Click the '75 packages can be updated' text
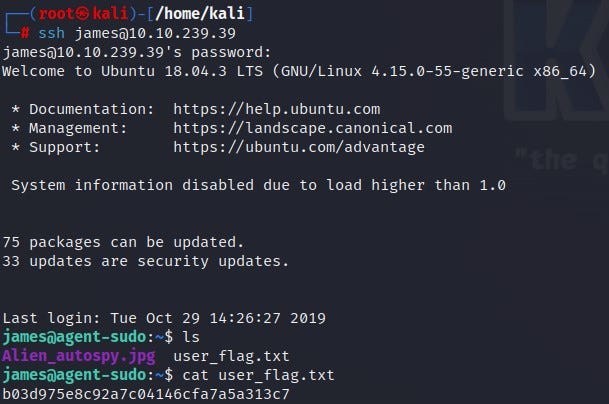 (124, 242)
